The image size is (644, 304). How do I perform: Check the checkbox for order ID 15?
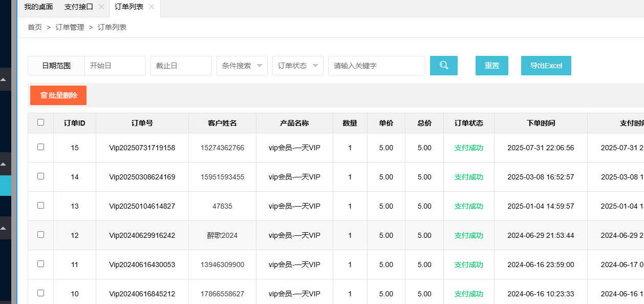pos(40,148)
